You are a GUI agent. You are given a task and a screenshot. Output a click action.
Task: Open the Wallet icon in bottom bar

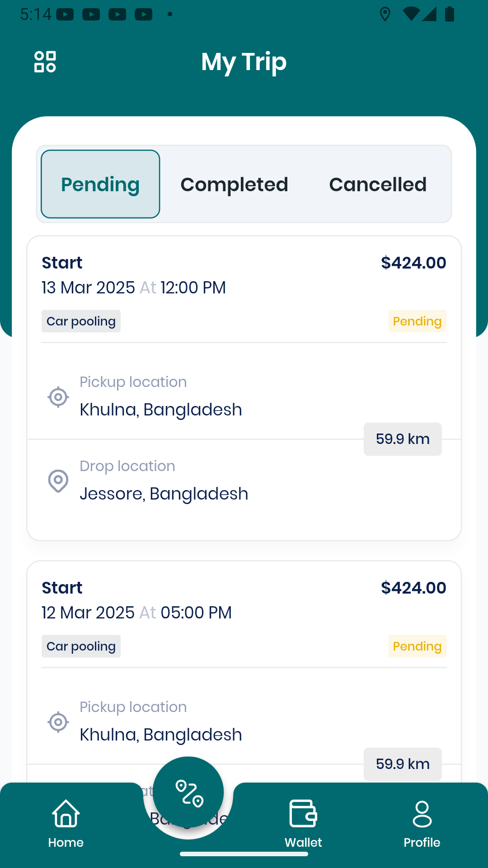[303, 813]
